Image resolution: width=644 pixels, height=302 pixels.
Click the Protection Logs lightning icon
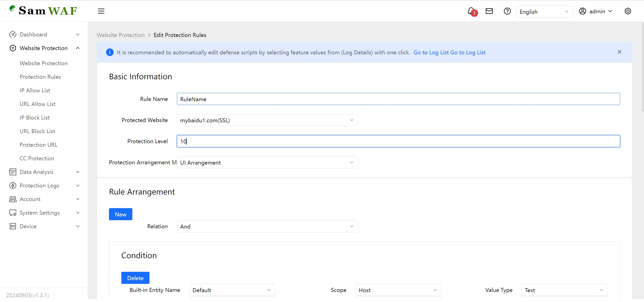13,185
